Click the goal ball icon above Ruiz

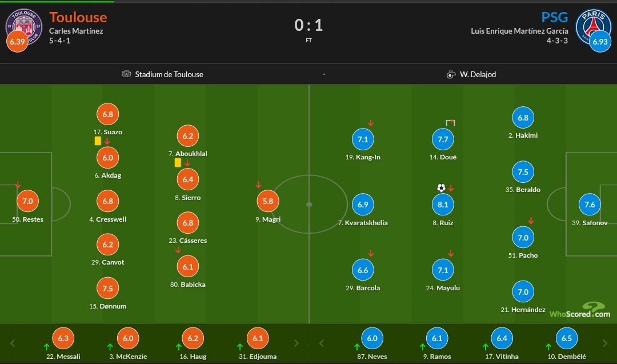[x=441, y=187]
